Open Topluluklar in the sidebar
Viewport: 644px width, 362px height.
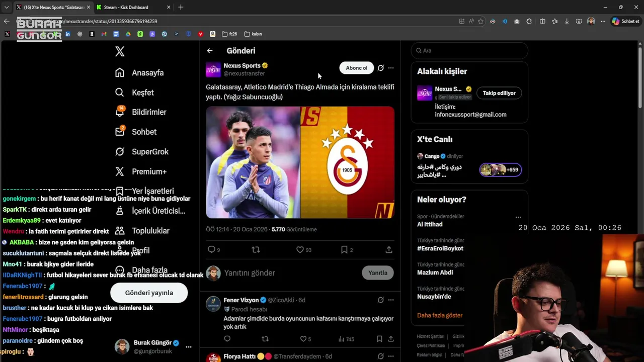click(x=142, y=231)
